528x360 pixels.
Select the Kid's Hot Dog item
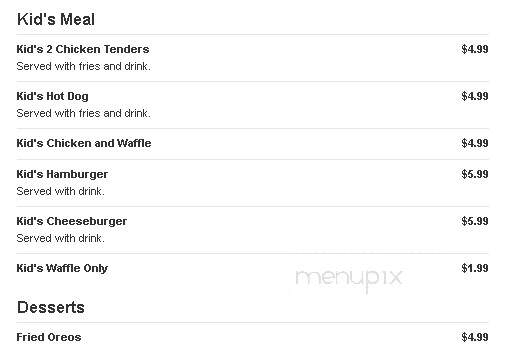click(53, 96)
